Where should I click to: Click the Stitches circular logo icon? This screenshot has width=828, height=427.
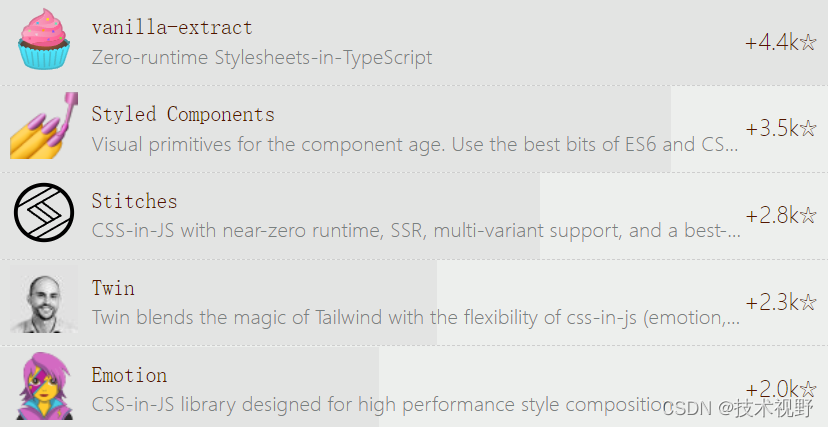pos(44,212)
